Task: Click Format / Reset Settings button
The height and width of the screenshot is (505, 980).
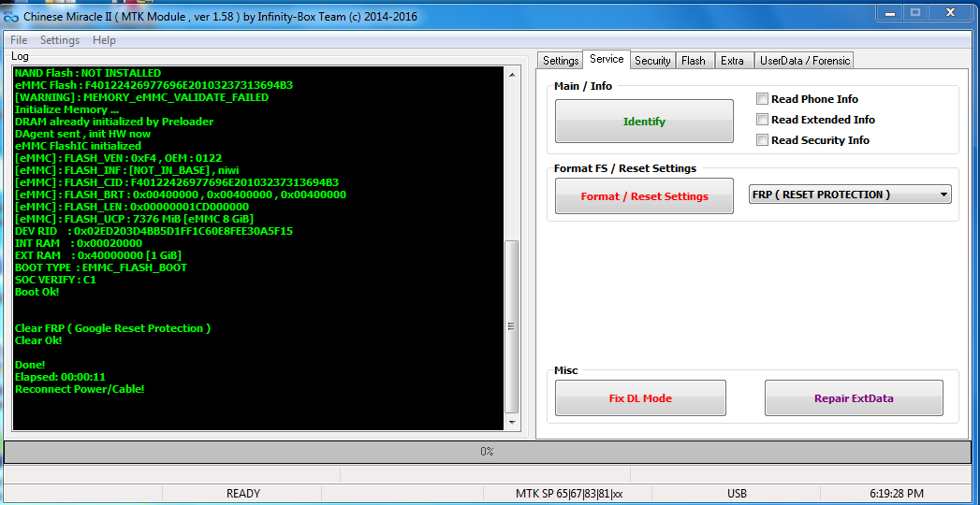Action: (644, 196)
